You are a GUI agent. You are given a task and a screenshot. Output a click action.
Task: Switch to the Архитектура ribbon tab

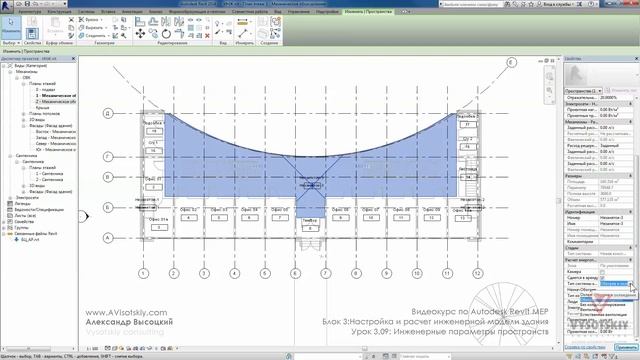coord(29,12)
